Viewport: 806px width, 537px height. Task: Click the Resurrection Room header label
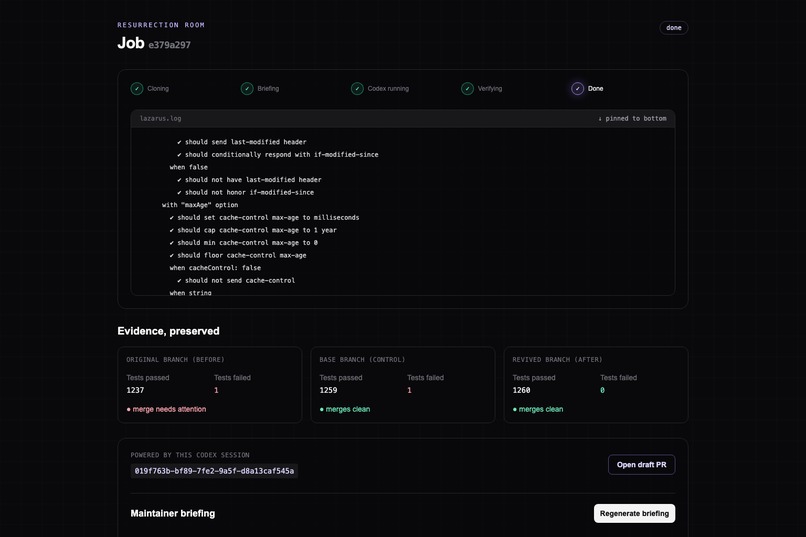point(161,25)
